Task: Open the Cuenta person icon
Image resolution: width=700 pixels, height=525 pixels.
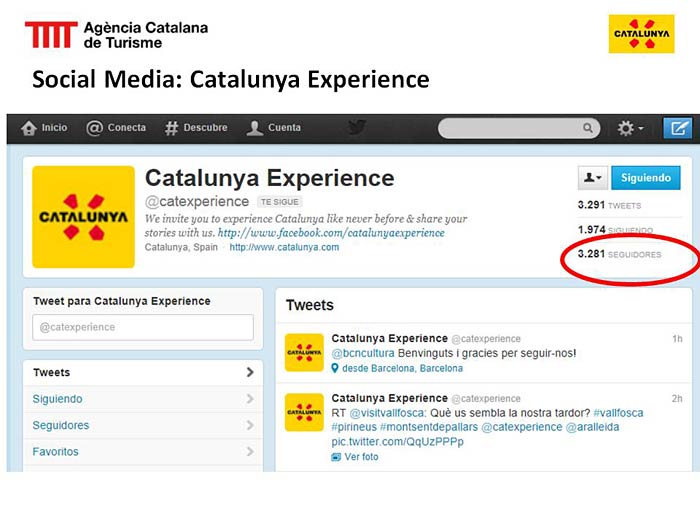Action: point(254,128)
